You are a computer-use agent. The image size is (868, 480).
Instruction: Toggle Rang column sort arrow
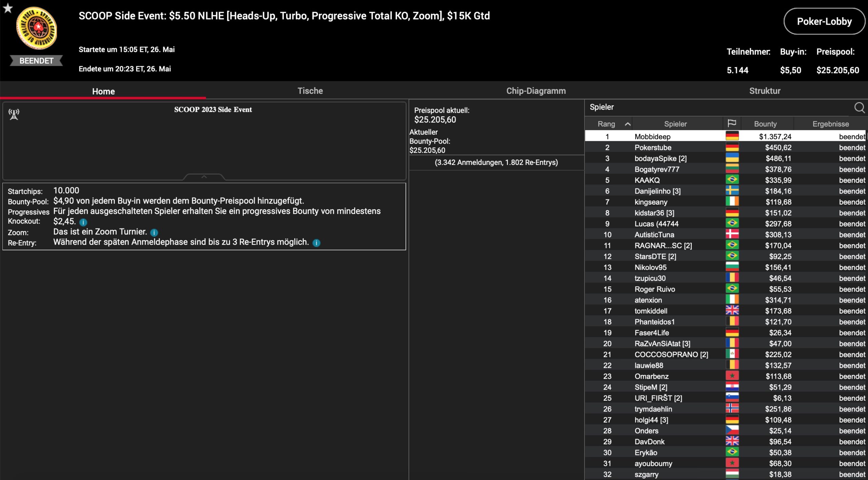coord(628,124)
